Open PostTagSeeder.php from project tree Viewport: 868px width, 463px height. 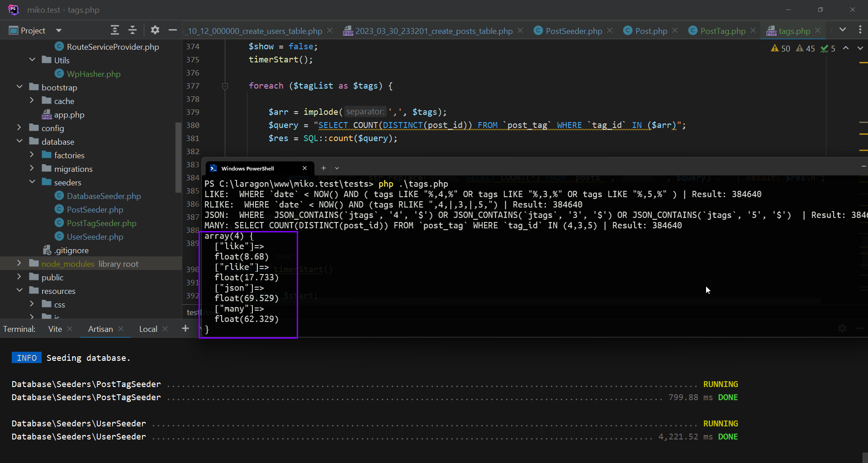(101, 223)
